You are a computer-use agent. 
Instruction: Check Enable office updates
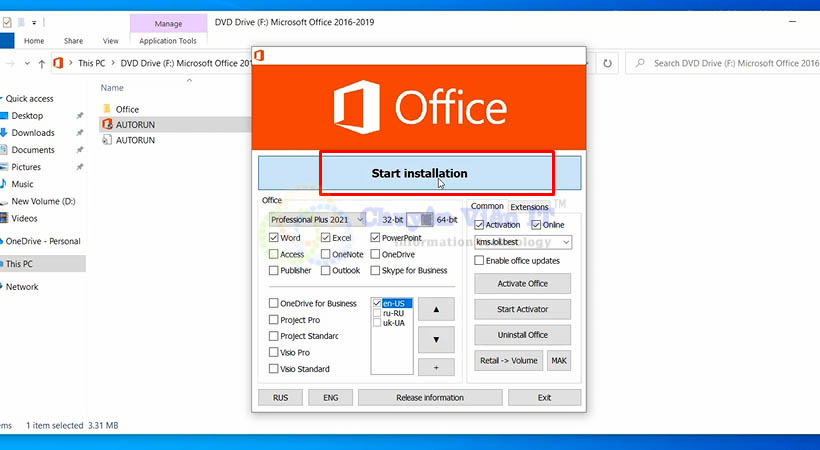tap(479, 261)
